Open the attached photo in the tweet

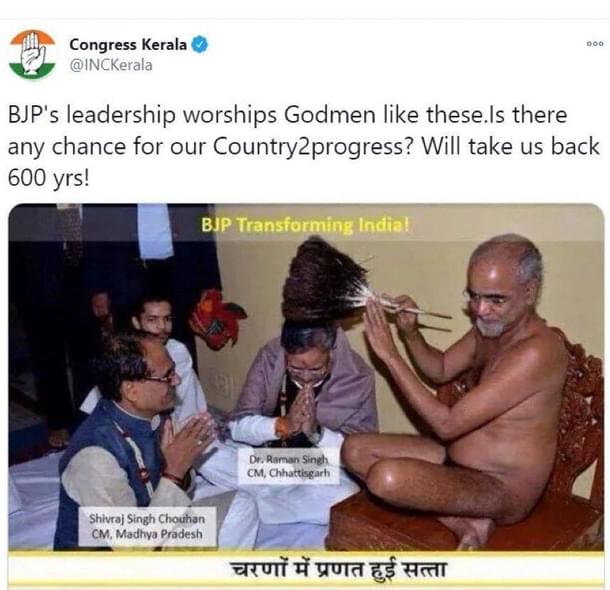click(x=306, y=396)
